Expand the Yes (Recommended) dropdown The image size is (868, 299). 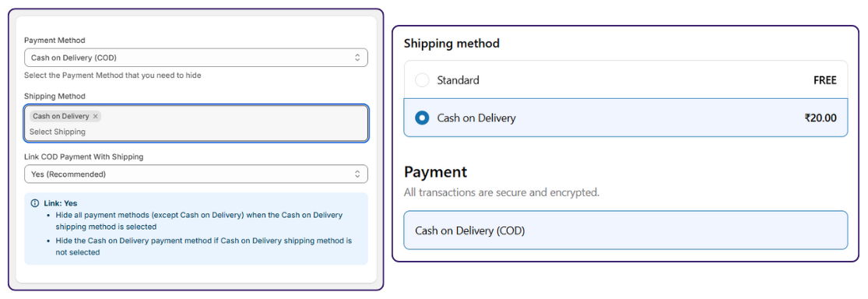[x=196, y=174]
